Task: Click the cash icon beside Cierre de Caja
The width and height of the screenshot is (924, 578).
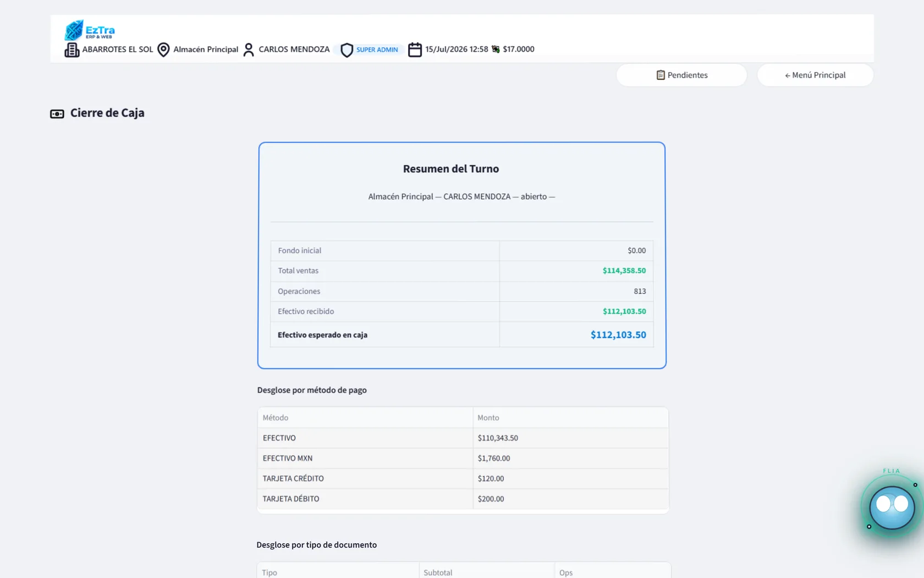Action: click(x=57, y=113)
